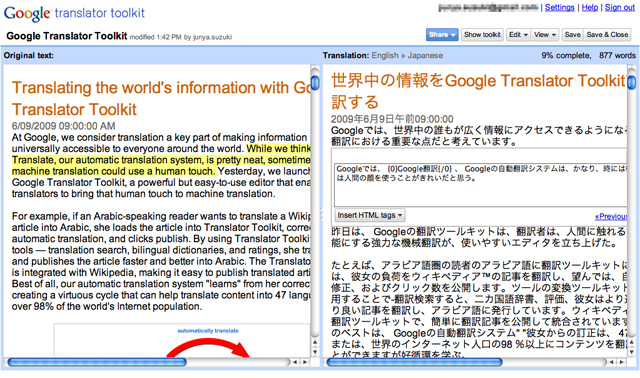Click the translation pane horizontal scrollbar thumb
This screenshot has height=378, width=640.
[x=414, y=362]
